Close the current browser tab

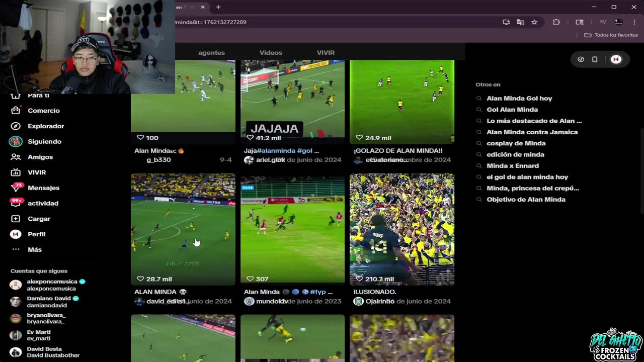(x=203, y=7)
